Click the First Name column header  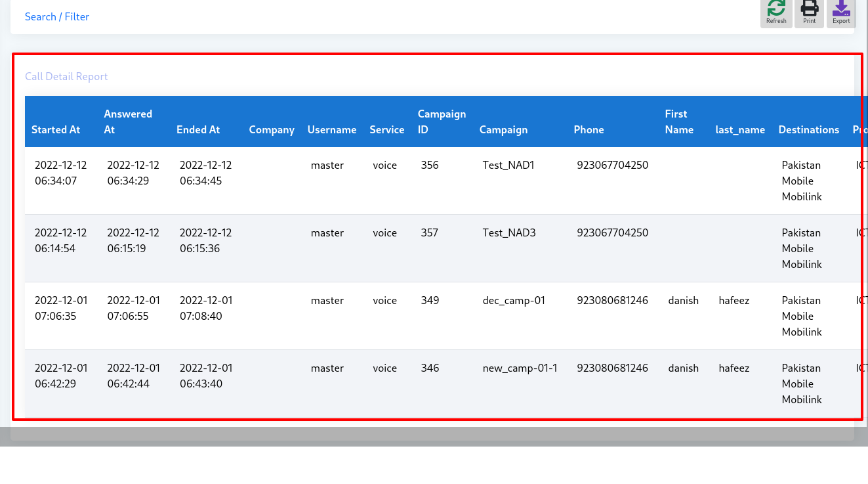click(679, 121)
